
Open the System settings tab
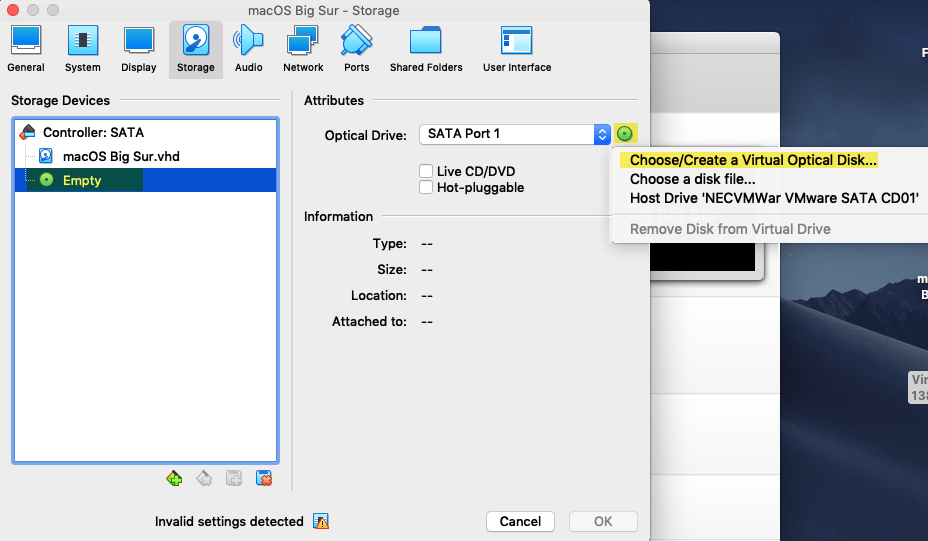[82, 50]
